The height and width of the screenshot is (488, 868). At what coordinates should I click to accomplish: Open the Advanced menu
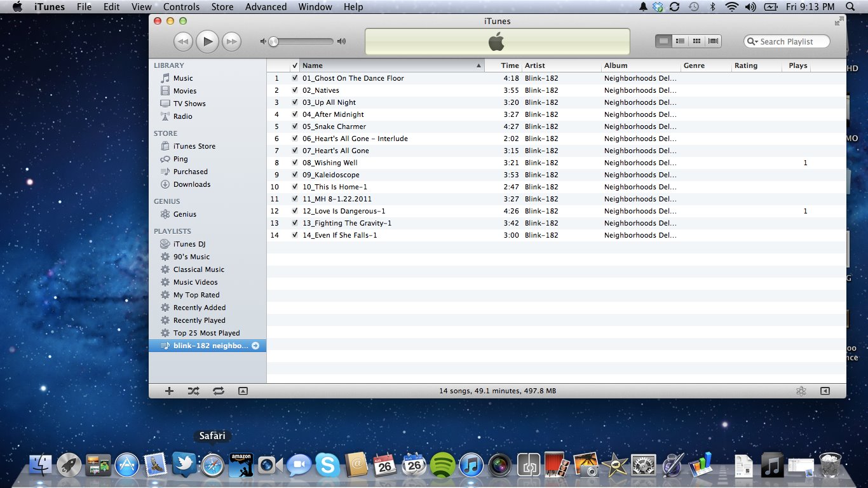(x=266, y=7)
